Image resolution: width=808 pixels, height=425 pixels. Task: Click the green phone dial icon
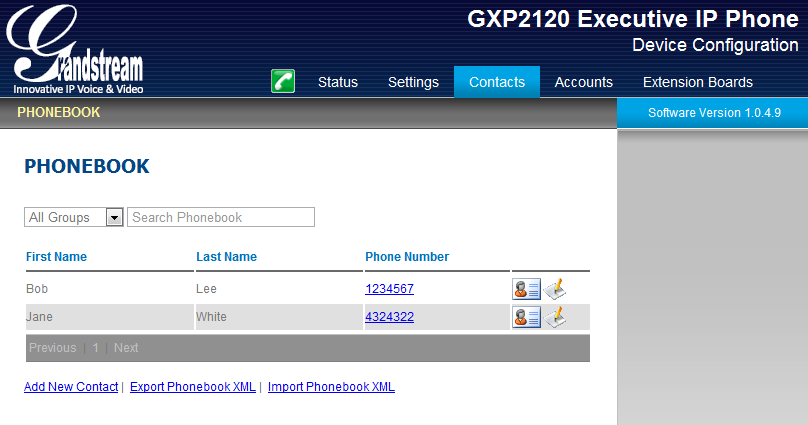pyautogui.click(x=283, y=81)
